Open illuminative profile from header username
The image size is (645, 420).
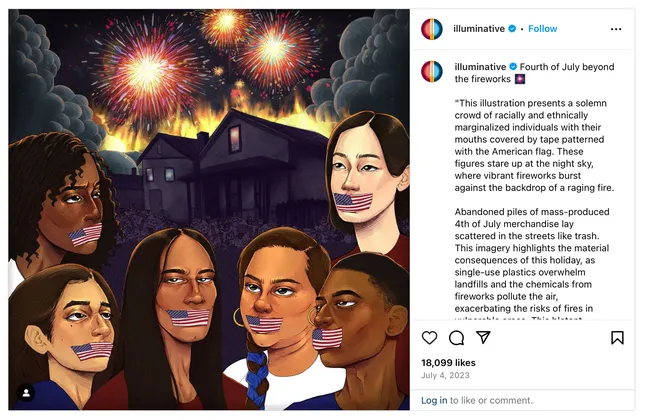tap(479, 29)
